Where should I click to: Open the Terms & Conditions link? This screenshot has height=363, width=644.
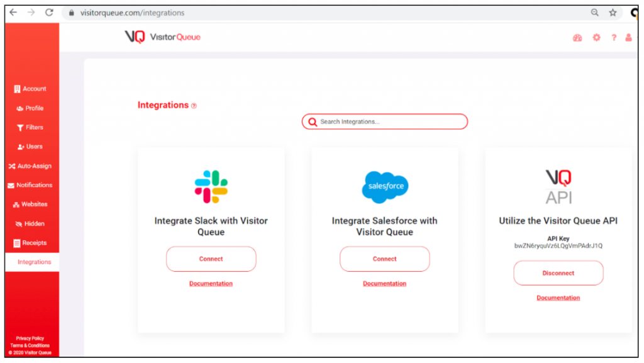(30, 345)
